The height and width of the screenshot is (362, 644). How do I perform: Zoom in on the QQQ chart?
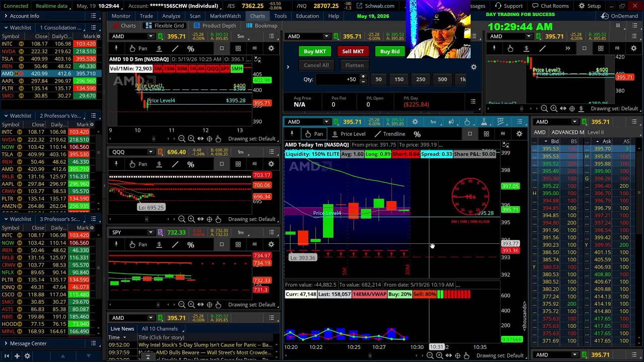[x=191, y=219]
